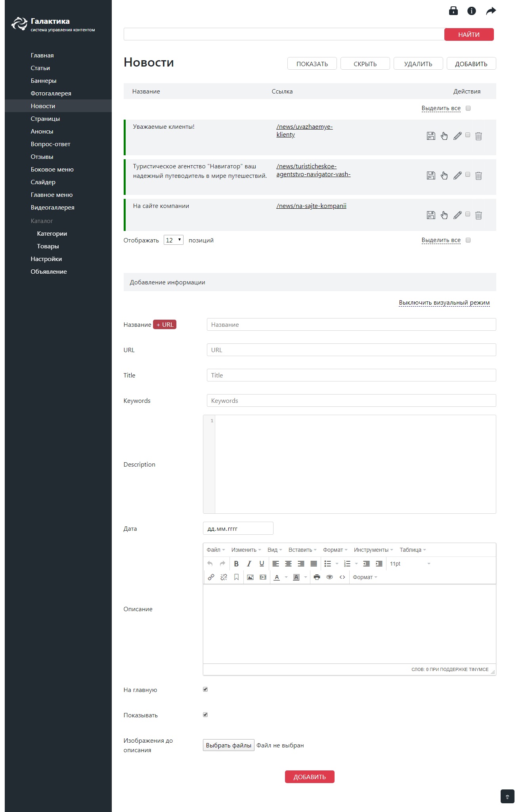Open the "Файл" editor menu
The width and height of the screenshot is (526, 812).
[216, 550]
